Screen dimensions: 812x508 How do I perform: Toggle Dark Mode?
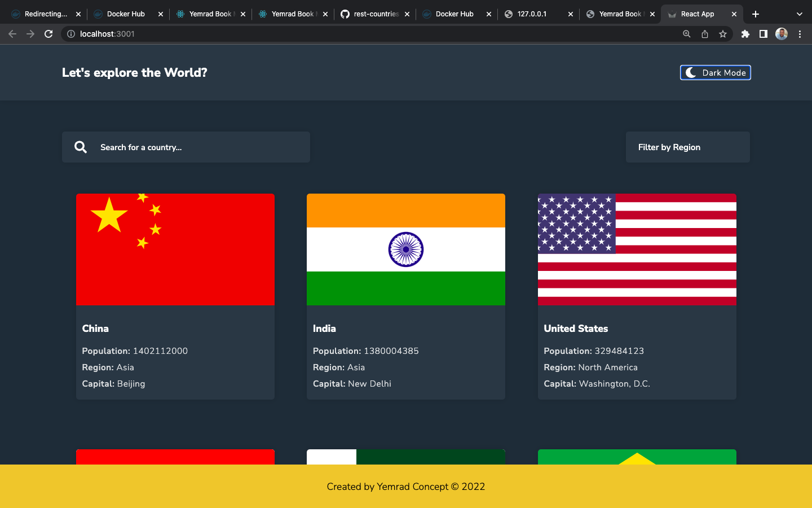tap(715, 72)
